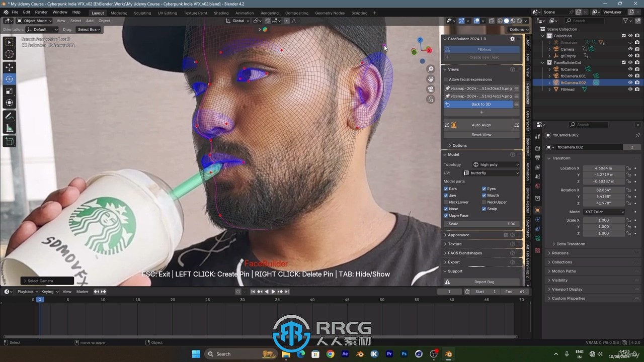Uncheck Scalp model part

pos(484,209)
